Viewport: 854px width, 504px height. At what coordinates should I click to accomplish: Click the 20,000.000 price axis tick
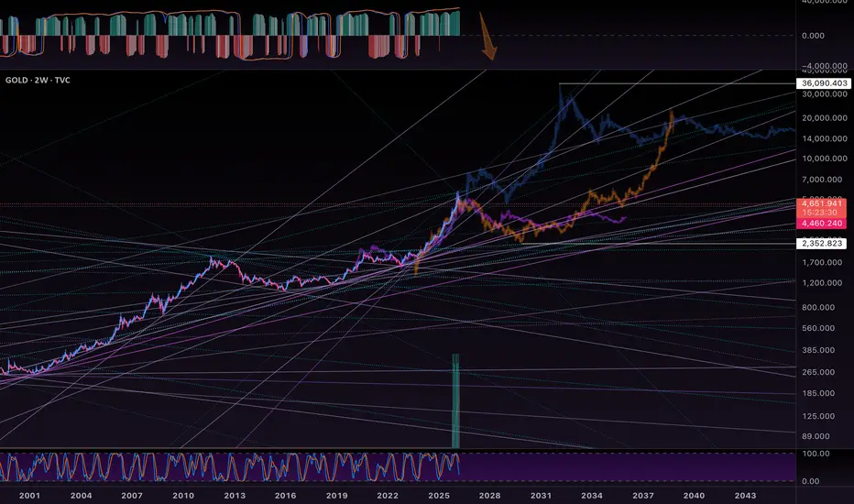pyautogui.click(x=824, y=117)
